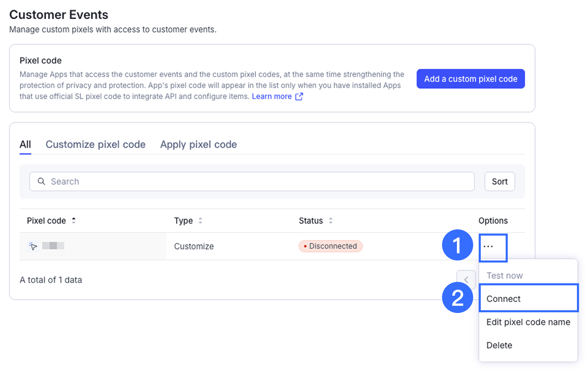The width and height of the screenshot is (588, 380).
Task: Switch to the Customize pixel code tab
Action: pos(95,144)
